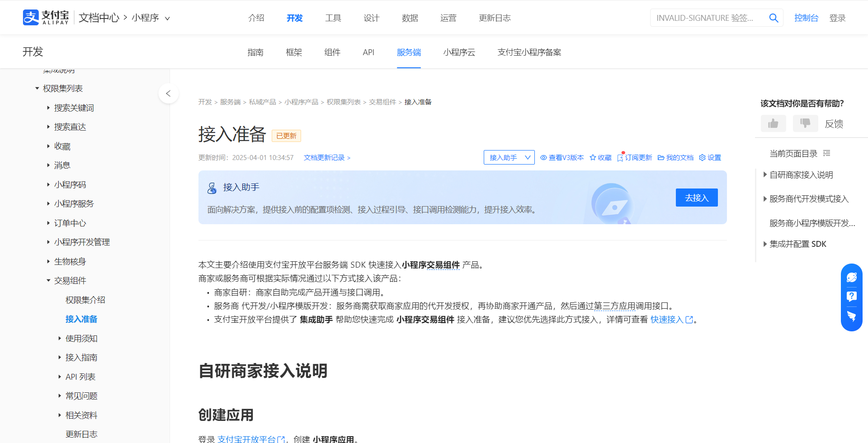Collapse the left sidebar with arrow button

(x=168, y=94)
